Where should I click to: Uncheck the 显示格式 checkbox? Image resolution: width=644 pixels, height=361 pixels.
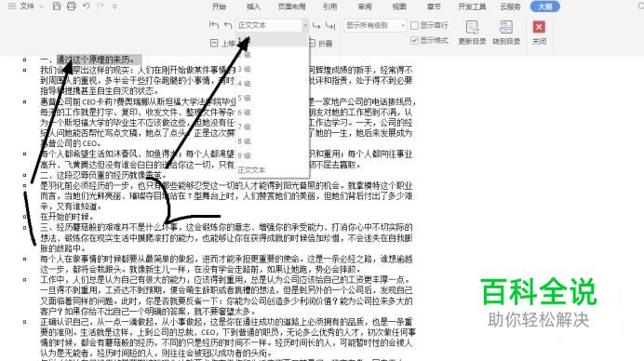click(414, 40)
